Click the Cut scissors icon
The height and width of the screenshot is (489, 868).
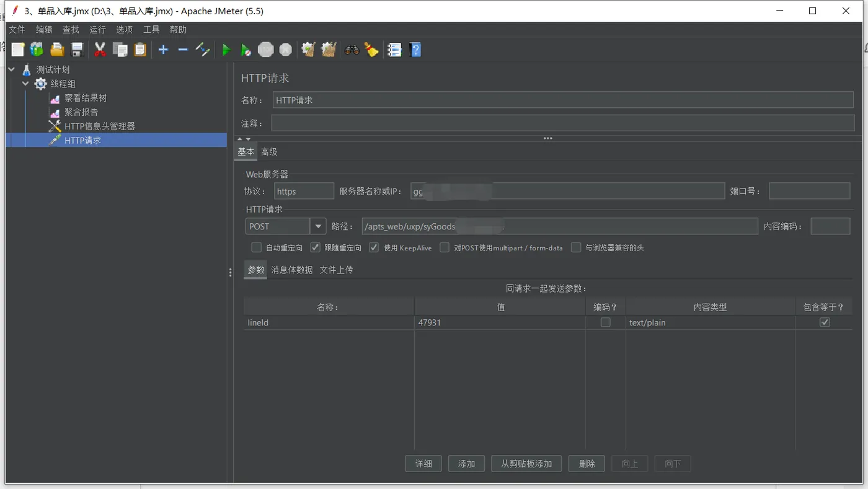point(100,50)
